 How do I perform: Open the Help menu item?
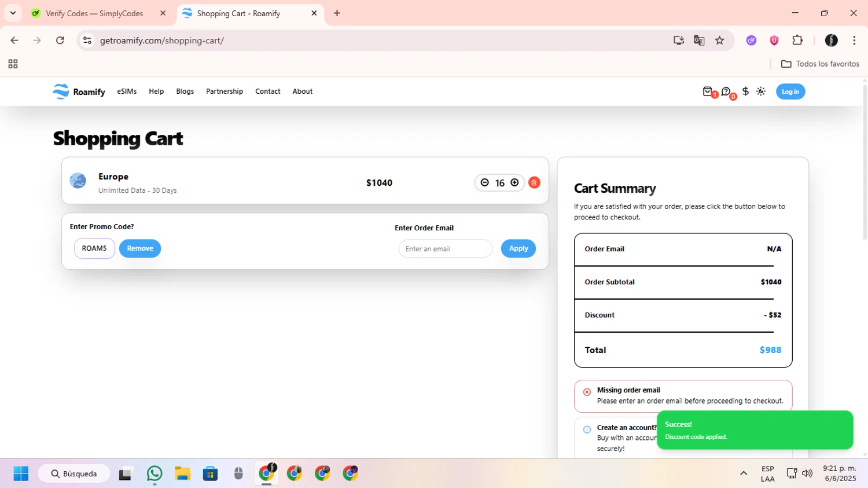(156, 91)
